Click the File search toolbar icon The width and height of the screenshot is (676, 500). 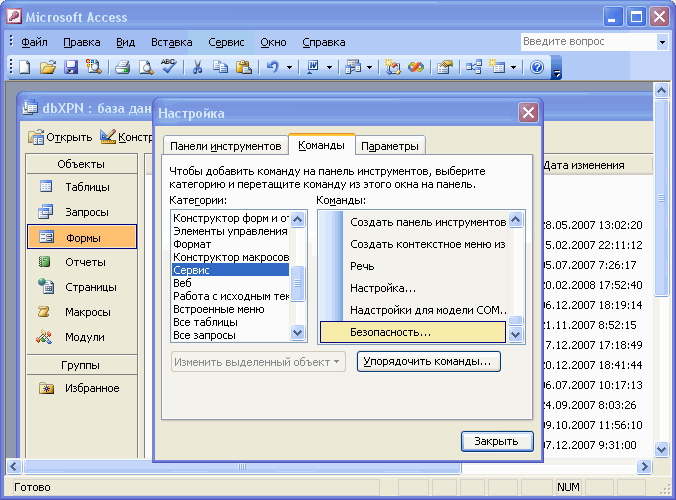pyautogui.click(x=94, y=67)
